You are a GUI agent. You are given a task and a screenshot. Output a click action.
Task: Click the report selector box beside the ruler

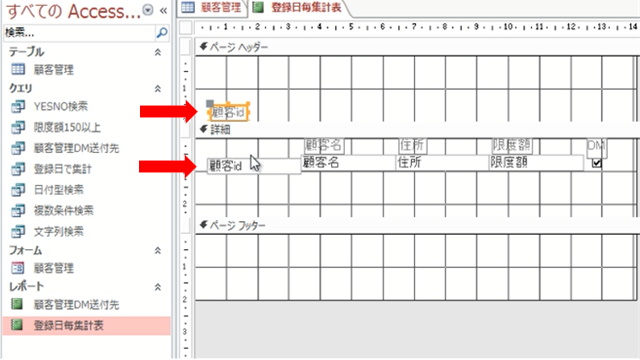click(186, 28)
